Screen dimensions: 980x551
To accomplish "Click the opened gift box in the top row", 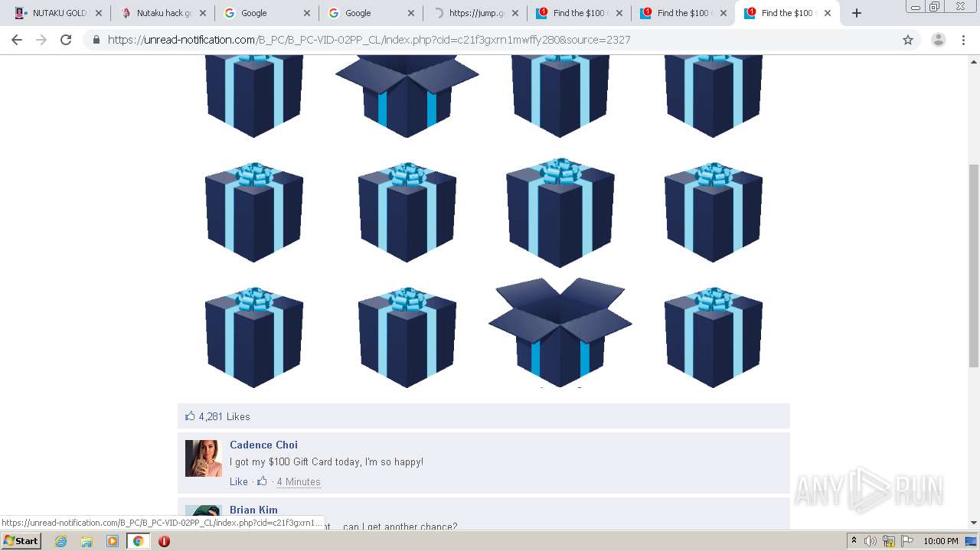I will (x=407, y=95).
